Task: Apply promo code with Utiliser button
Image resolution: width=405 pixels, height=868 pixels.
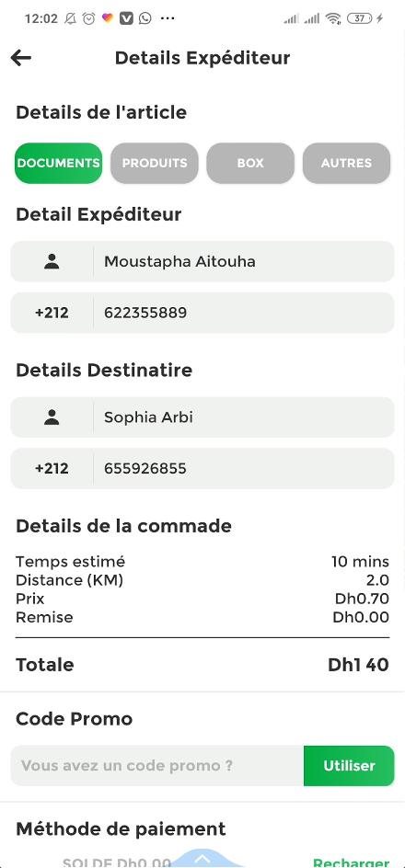Action: (349, 766)
